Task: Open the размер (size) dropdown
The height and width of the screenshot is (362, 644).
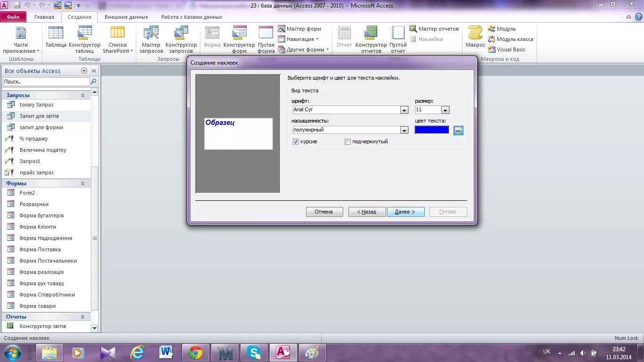Action: [445, 110]
